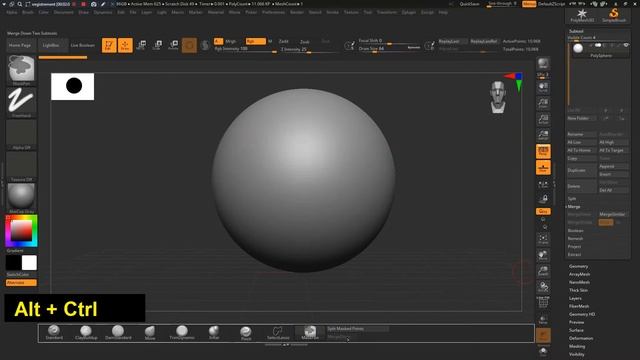The image size is (640, 360).
Task: Click the Frame mesh button
Action: pos(543,239)
